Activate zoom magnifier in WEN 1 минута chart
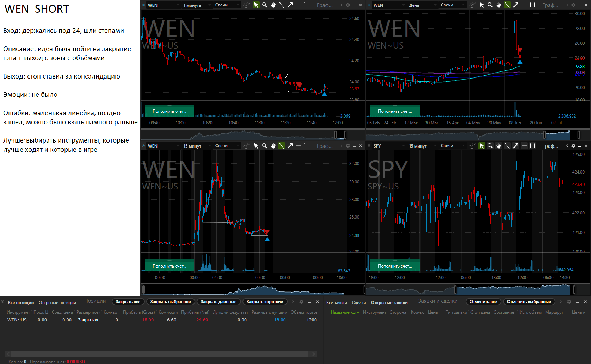Screen dimensions: 591x364 [265, 5]
